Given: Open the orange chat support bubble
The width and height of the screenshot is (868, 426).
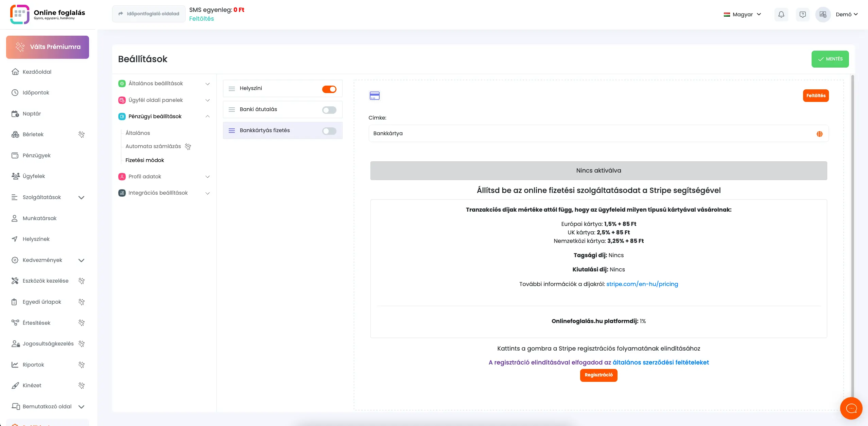Looking at the screenshot, I should 851,408.
